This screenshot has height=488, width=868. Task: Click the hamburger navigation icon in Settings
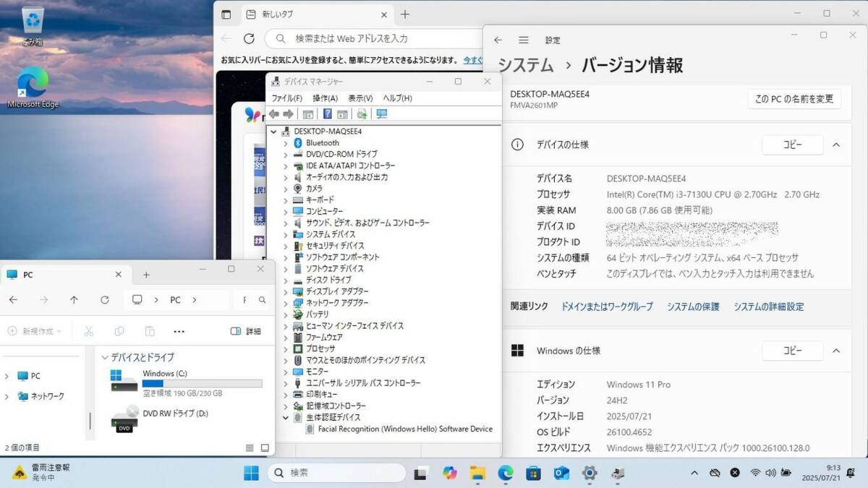pos(524,40)
